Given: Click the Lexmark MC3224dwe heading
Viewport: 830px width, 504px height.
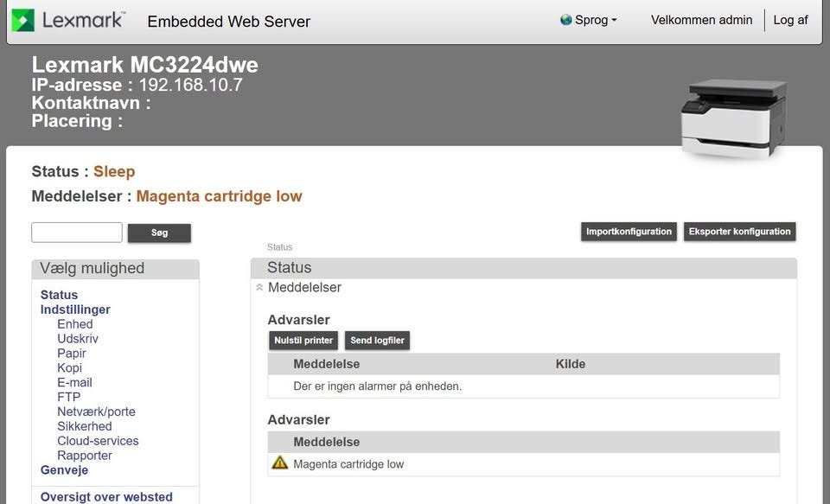Looking at the screenshot, I should 145,65.
